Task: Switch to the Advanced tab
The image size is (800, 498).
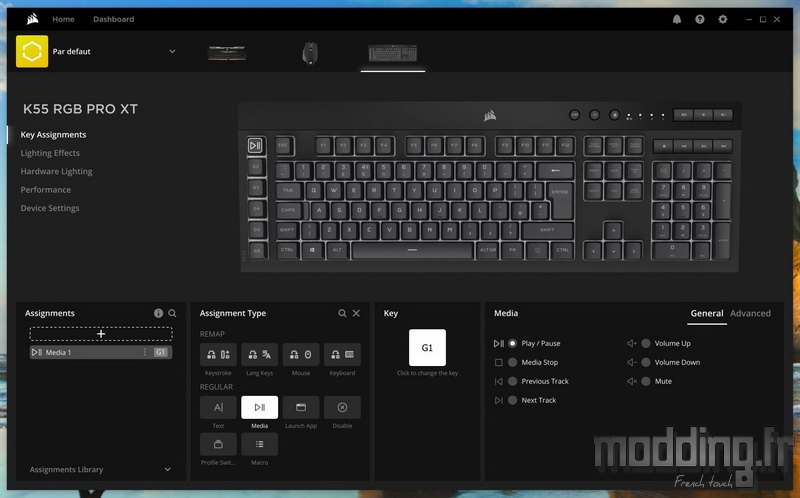Action: pyautogui.click(x=750, y=313)
